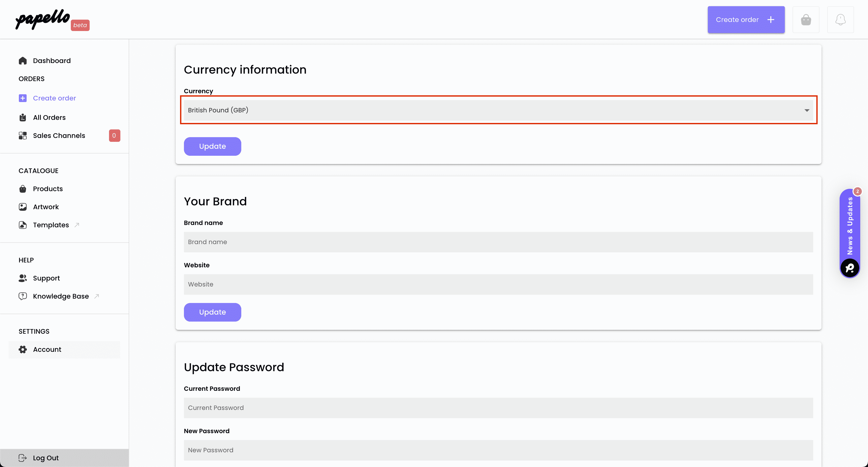The image size is (868, 467).
Task: Click the Papello round chat icon
Action: (x=850, y=268)
